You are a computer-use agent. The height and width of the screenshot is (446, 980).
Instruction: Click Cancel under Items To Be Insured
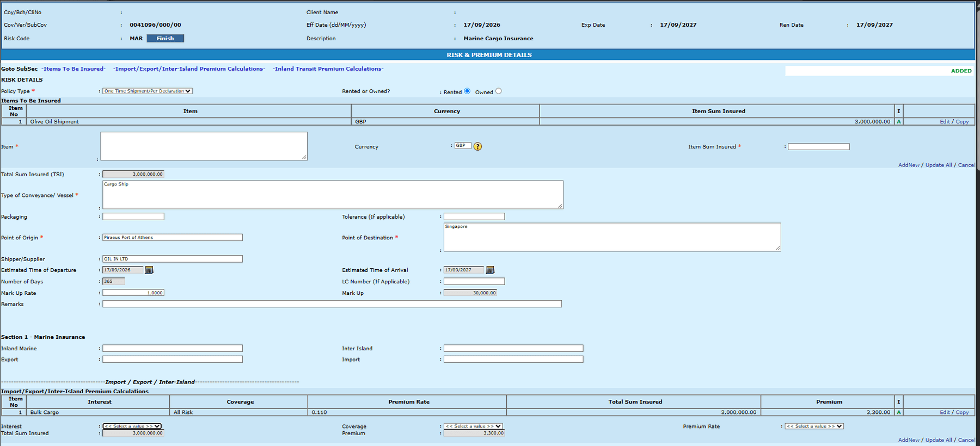pyautogui.click(x=966, y=165)
